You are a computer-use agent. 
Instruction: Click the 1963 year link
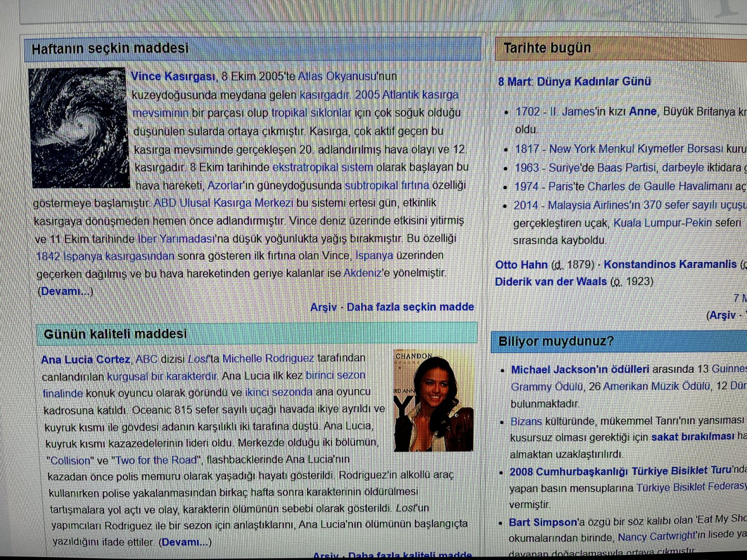point(527,167)
